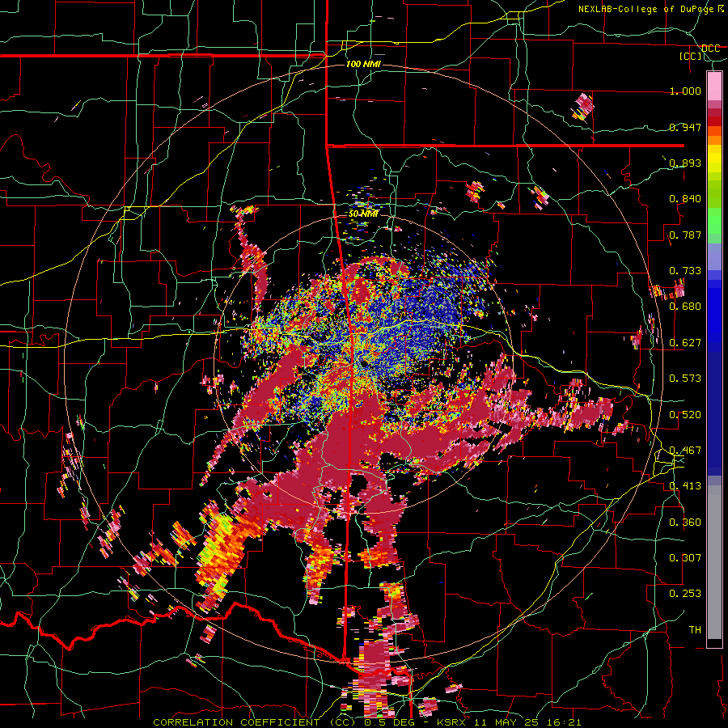Click the 0.573 value on the color scale
This screenshot has width=728, height=728.
pyautogui.click(x=685, y=379)
